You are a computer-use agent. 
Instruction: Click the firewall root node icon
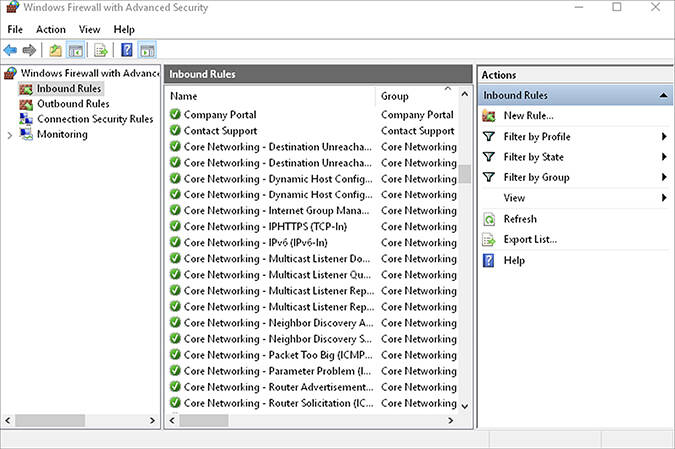point(10,73)
